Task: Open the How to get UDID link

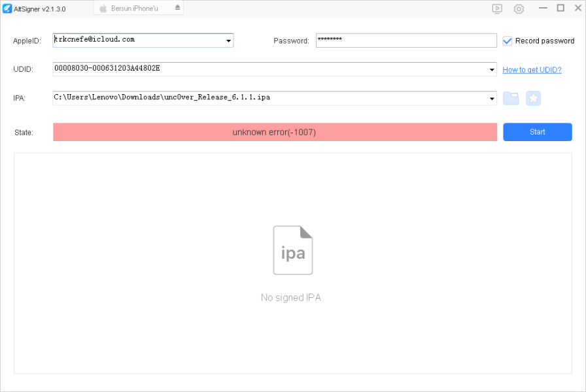Action: 532,70
